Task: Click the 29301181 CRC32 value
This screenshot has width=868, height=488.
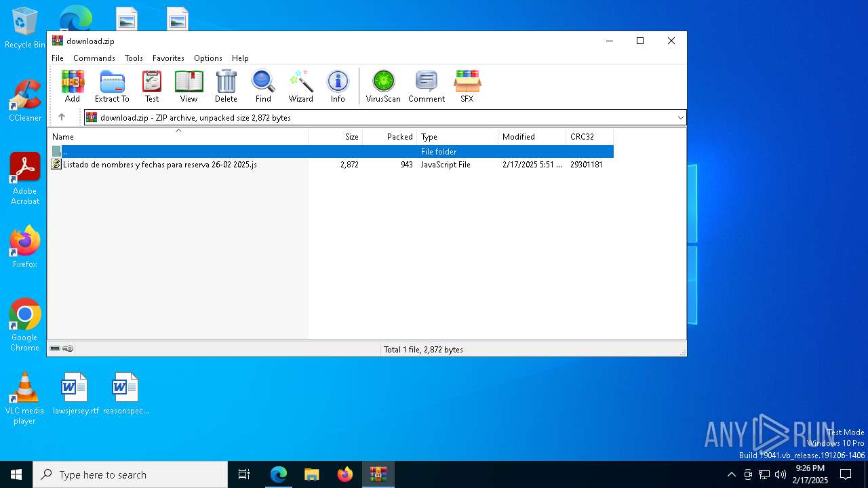Action: (587, 165)
